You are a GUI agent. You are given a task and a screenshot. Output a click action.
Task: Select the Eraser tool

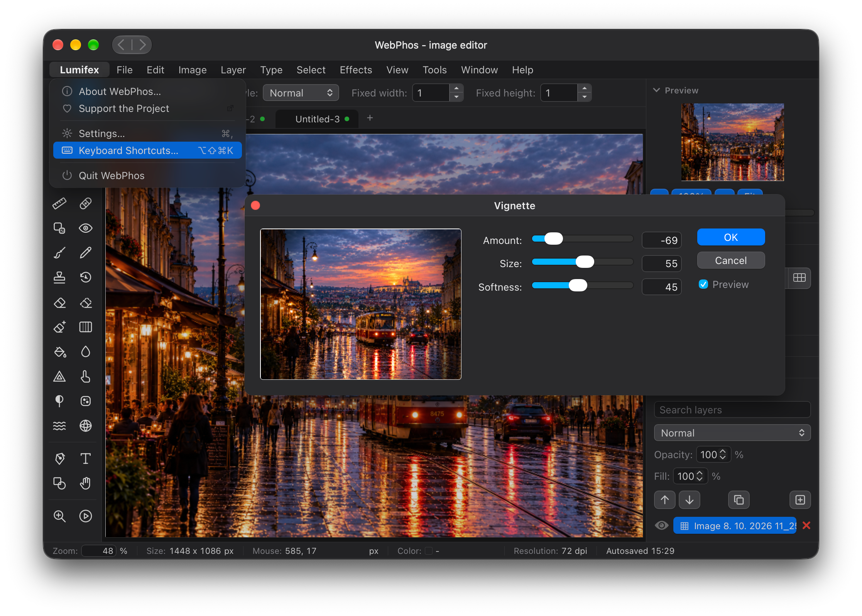coord(59,303)
